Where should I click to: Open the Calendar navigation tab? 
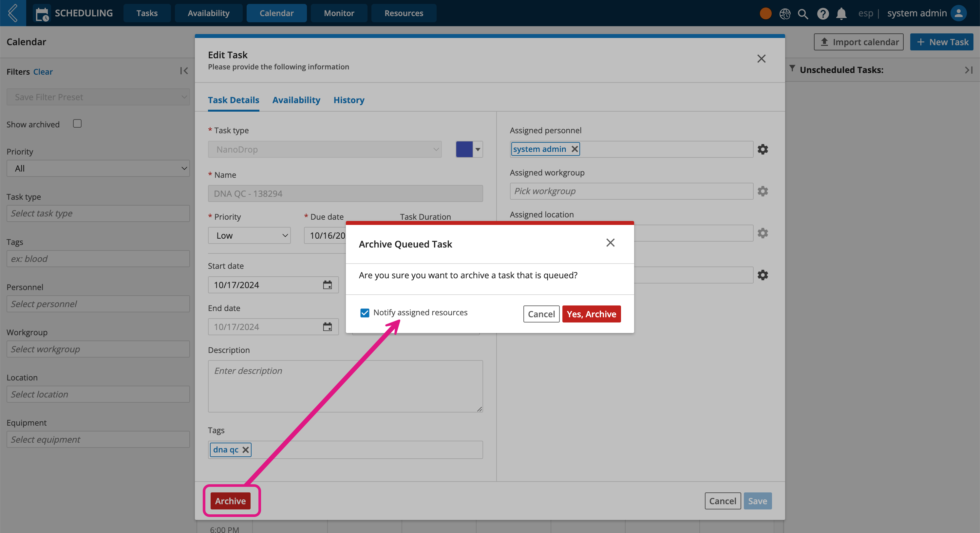(276, 13)
